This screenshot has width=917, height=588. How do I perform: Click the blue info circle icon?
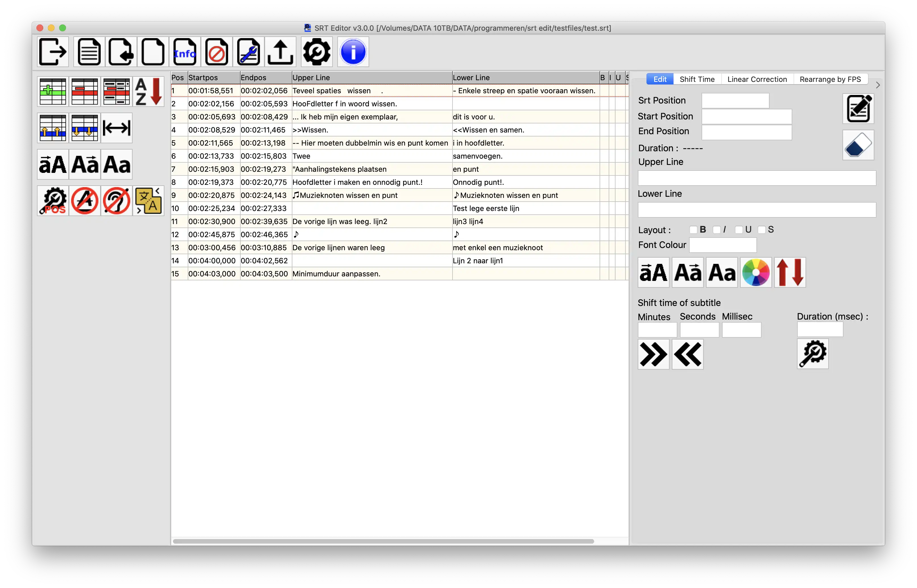coord(353,52)
